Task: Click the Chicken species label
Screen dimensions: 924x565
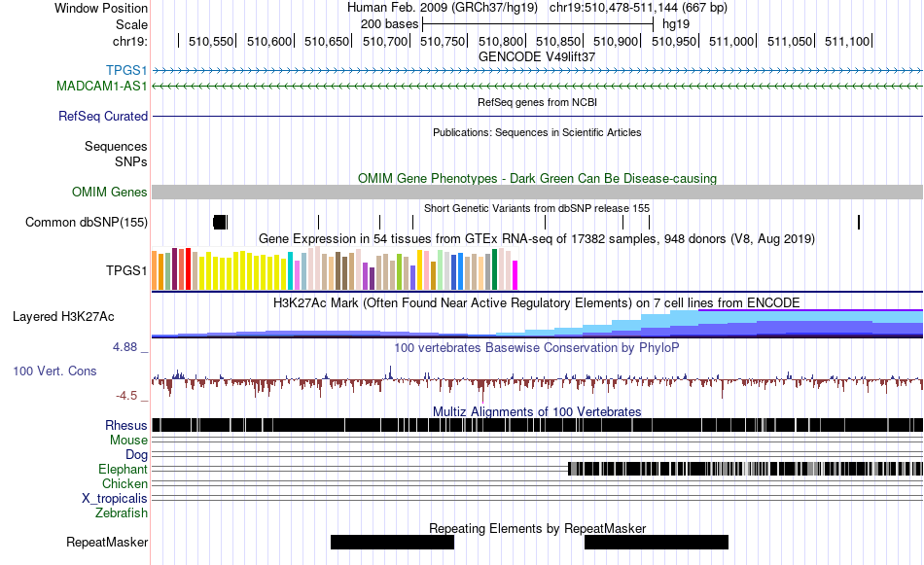Action: 124,483
